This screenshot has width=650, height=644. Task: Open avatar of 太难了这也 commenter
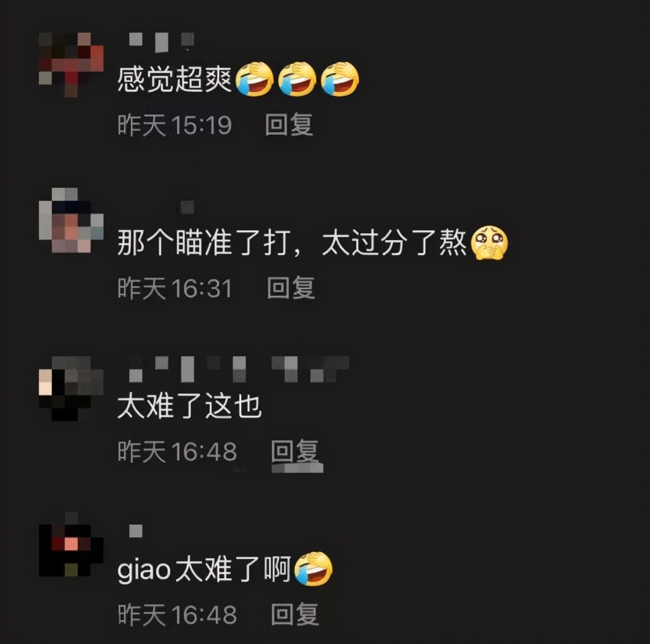71,388
